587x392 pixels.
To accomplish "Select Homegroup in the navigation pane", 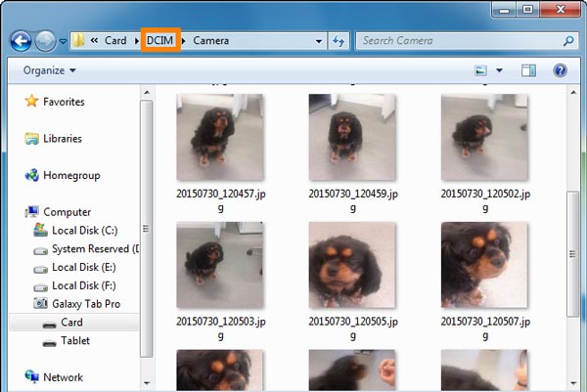I will (71, 175).
